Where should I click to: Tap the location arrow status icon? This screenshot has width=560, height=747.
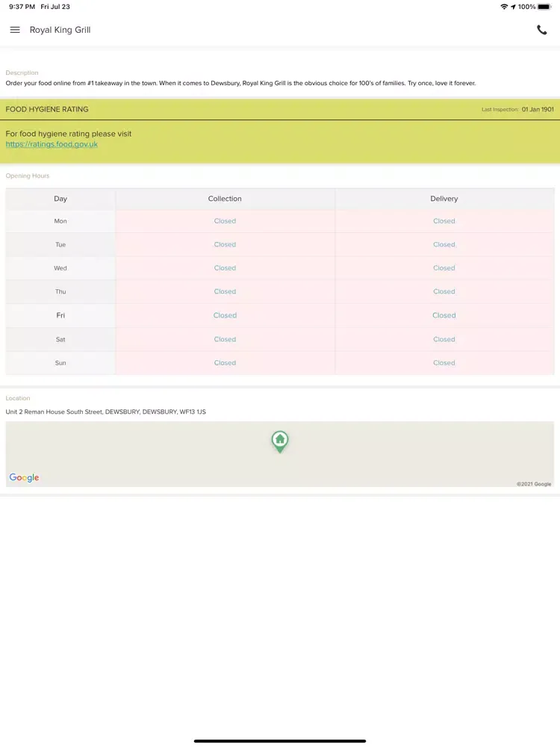(514, 7)
